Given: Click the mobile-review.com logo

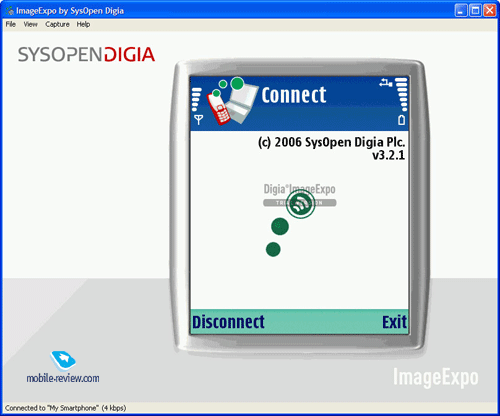Looking at the screenshot, I should click(x=63, y=367).
